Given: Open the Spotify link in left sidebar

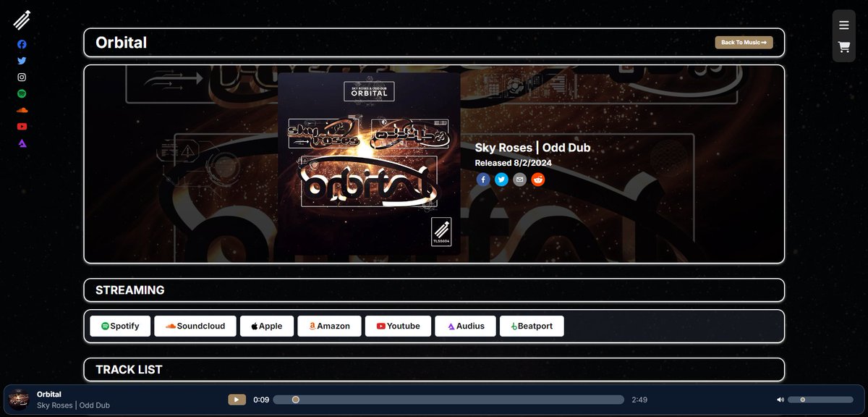Looking at the screenshot, I should 22,94.
